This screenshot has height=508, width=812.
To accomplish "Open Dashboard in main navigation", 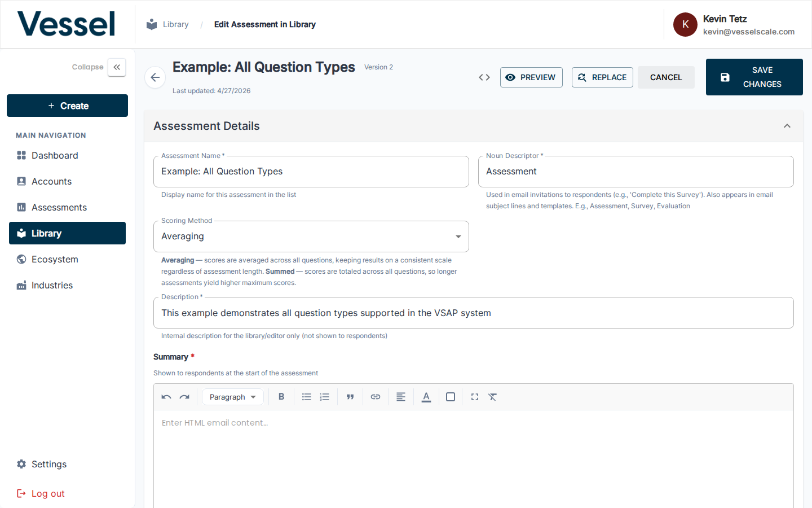I will coord(67,155).
